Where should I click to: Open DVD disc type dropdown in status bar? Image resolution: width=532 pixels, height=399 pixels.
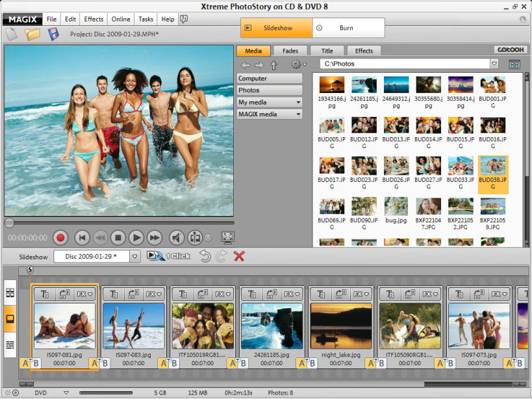66,393
